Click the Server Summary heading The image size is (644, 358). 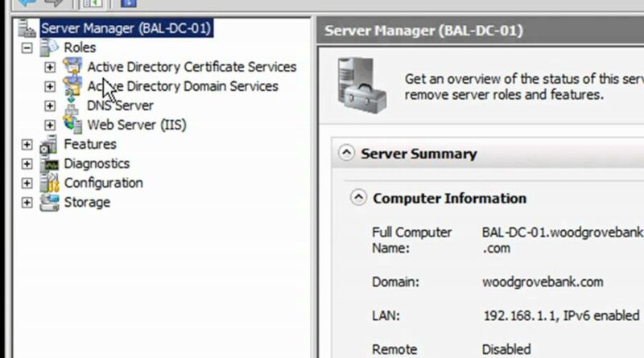point(419,154)
